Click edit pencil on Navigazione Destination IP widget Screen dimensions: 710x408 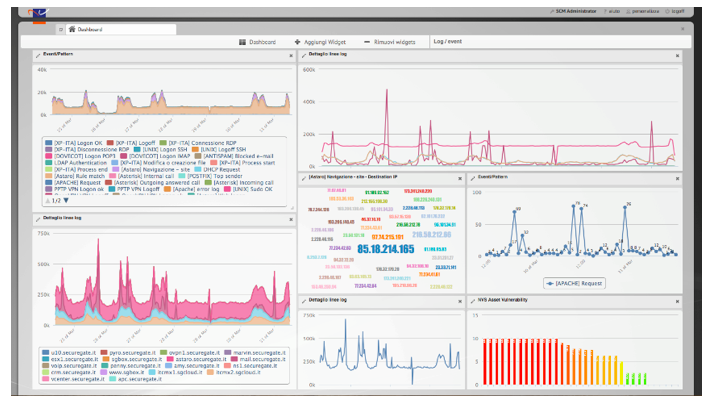coord(303,178)
